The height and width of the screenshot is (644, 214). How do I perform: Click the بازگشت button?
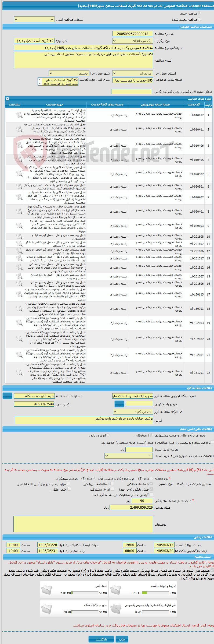(101, 639)
